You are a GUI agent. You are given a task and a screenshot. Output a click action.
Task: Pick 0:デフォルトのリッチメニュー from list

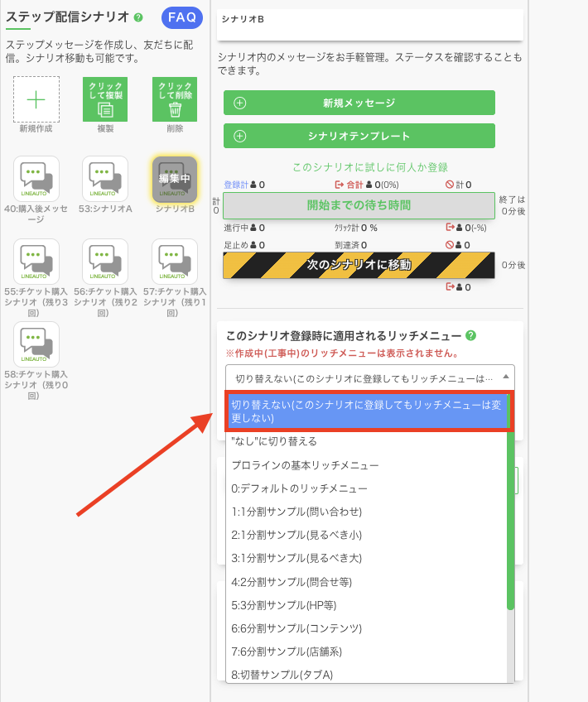(299, 488)
